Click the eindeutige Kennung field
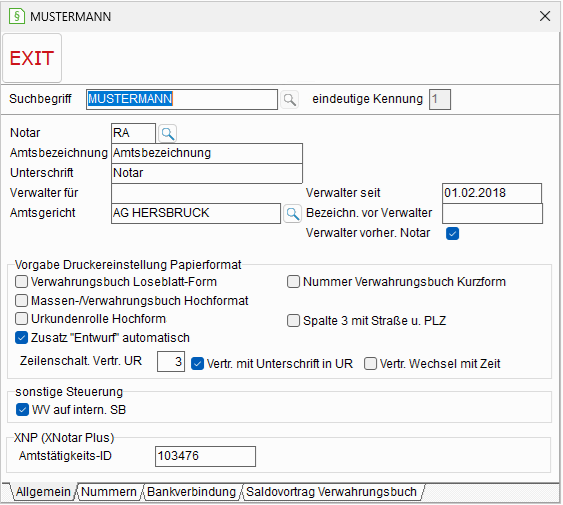 [x=439, y=99]
